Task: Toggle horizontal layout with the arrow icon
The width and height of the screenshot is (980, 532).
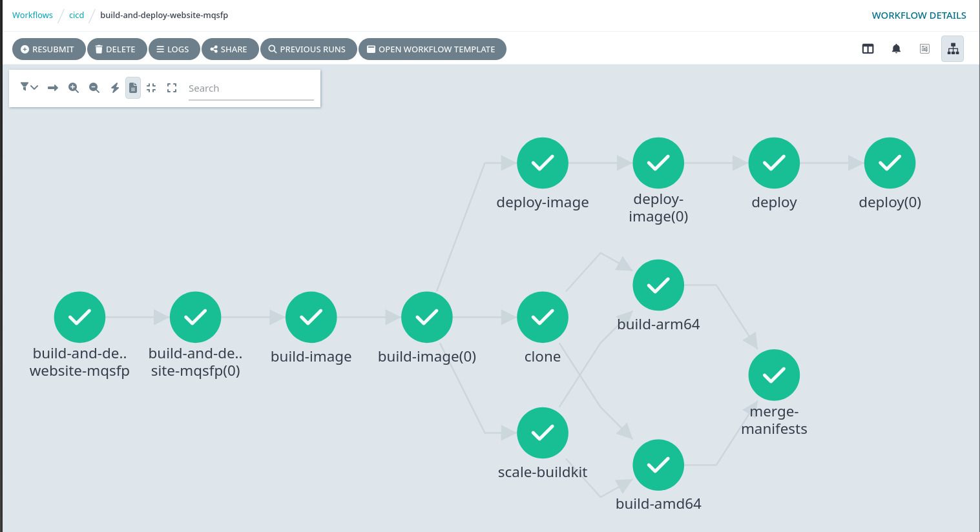Action: coord(52,87)
